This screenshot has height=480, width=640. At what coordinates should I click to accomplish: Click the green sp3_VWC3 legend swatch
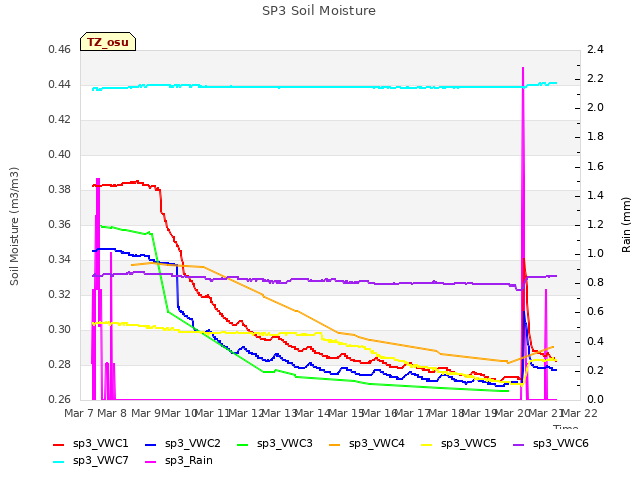point(243,444)
